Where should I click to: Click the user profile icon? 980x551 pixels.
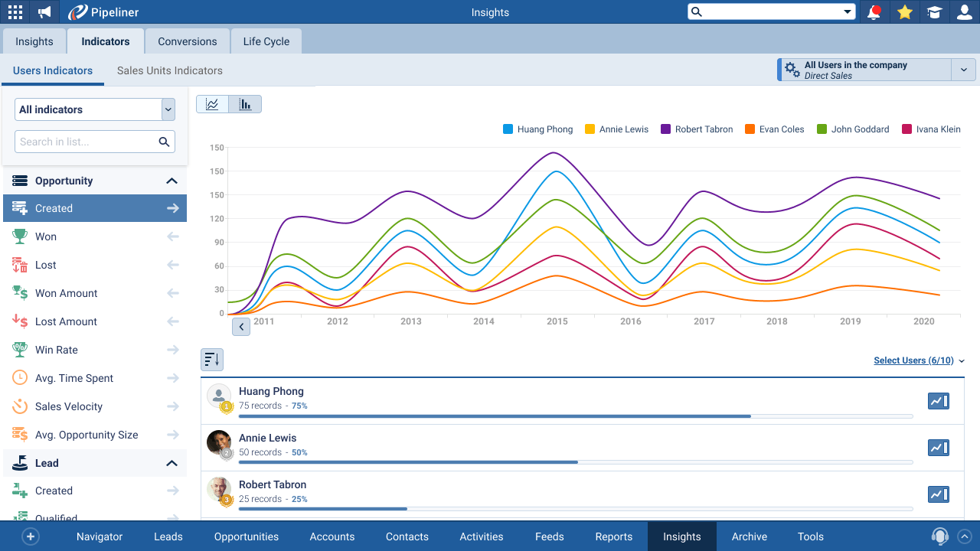click(964, 12)
